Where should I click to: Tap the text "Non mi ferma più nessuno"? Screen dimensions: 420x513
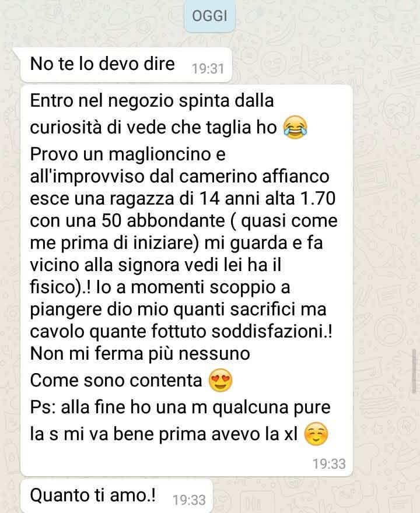point(140,354)
